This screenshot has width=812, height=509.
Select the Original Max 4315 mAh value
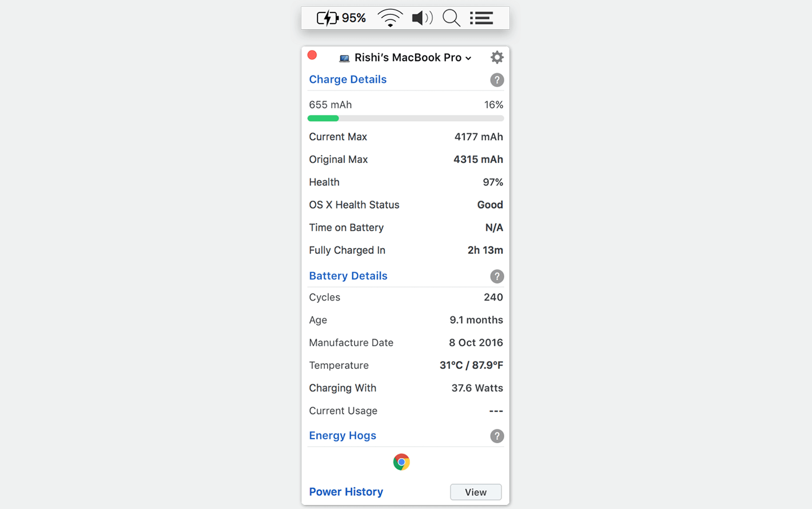(x=478, y=160)
